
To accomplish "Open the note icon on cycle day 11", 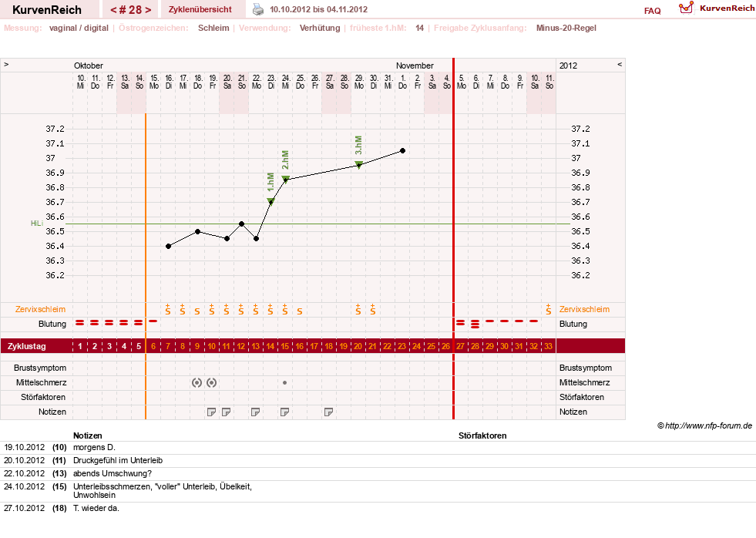I will (226, 412).
